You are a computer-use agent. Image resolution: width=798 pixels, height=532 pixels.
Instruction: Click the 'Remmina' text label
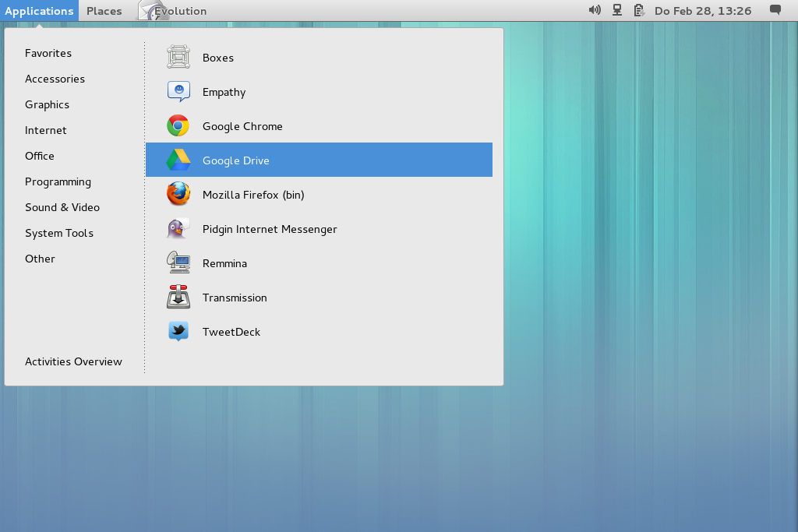224,263
